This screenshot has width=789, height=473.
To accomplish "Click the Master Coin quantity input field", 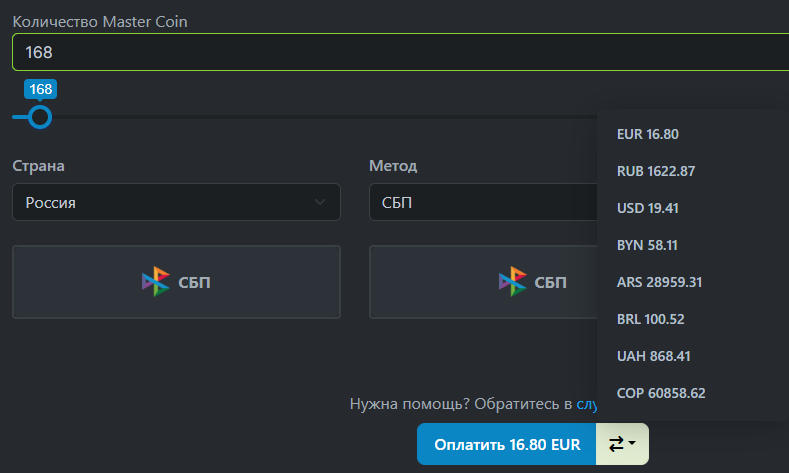I will pyautogui.click(x=401, y=52).
